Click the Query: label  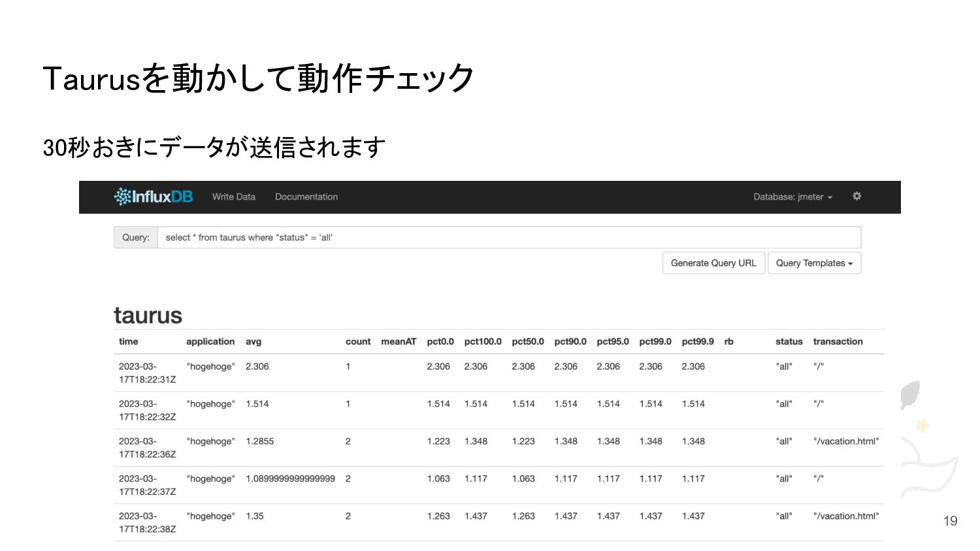coord(136,238)
